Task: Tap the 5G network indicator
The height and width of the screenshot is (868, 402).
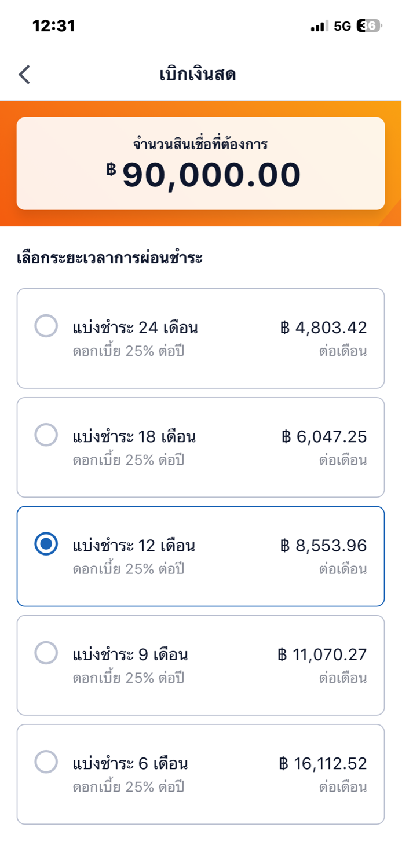Action: click(342, 26)
